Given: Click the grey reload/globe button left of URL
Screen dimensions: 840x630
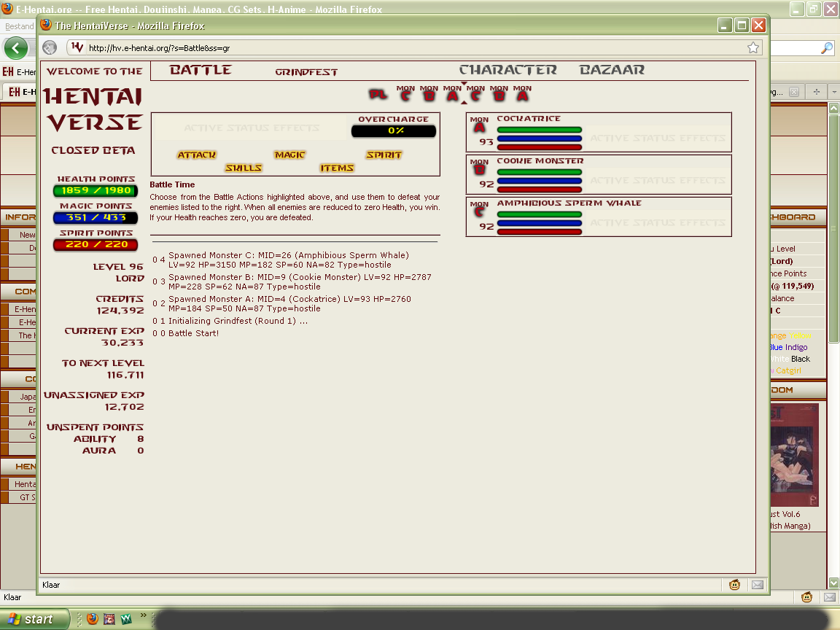Looking at the screenshot, I should (50, 47).
